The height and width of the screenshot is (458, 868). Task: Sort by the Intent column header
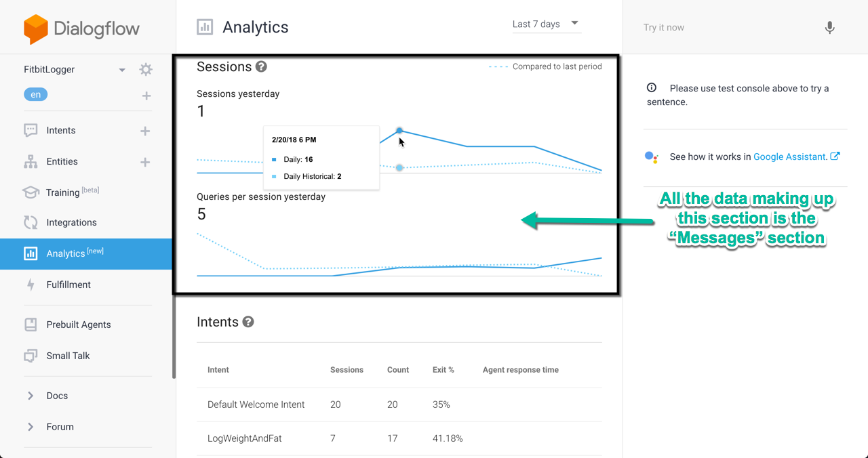218,370
